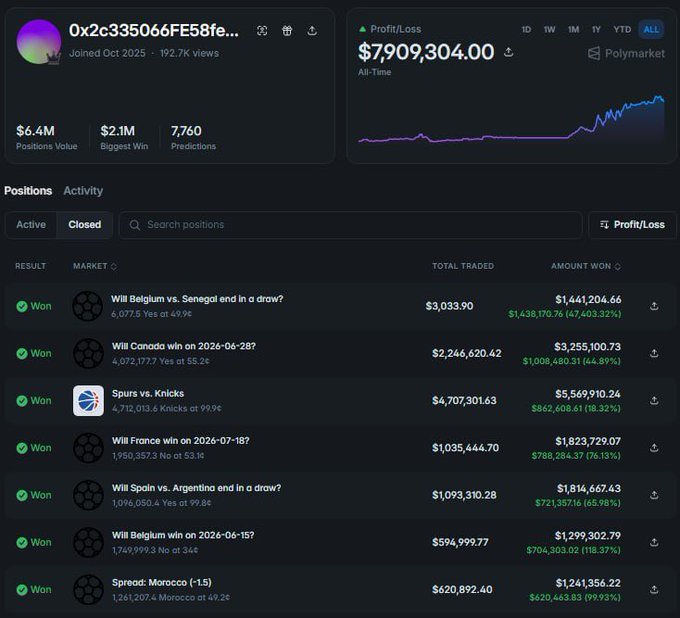
Task: Open market Will Belgium vs. Senegal end in a draw?
Action: point(197,299)
